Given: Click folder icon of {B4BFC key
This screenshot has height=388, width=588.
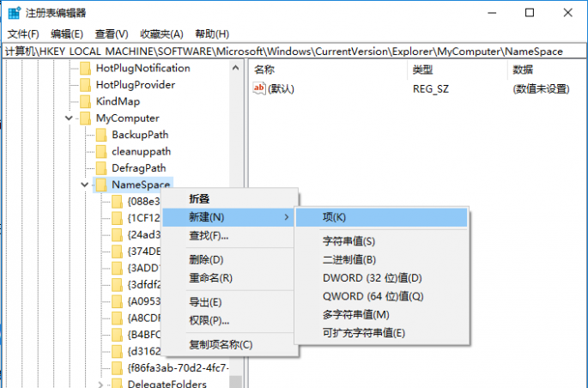Looking at the screenshot, I should point(117,335).
